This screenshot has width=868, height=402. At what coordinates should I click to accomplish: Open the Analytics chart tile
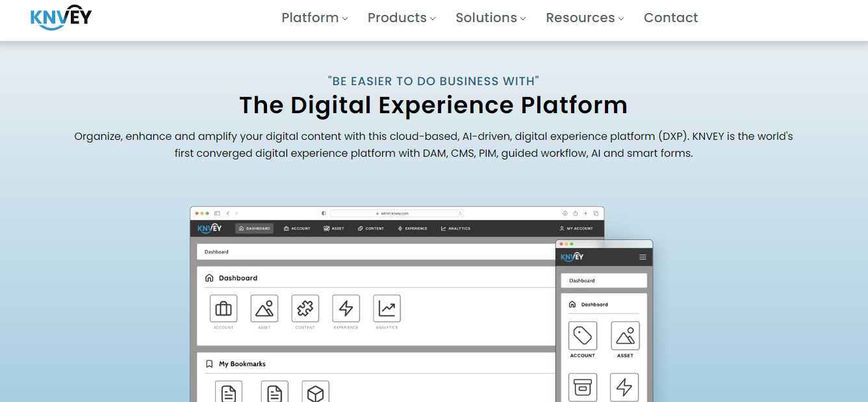coord(387,308)
